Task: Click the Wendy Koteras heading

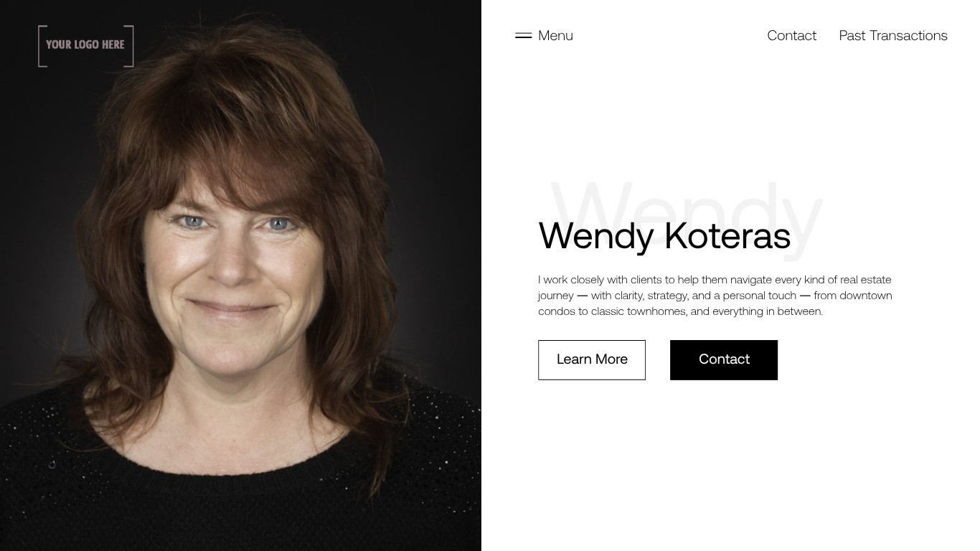Action: [664, 235]
